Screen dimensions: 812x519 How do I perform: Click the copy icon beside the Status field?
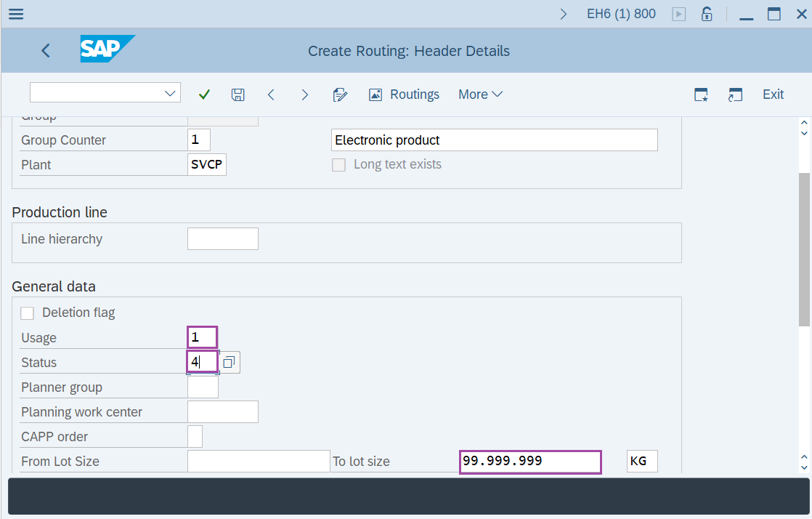(x=230, y=361)
